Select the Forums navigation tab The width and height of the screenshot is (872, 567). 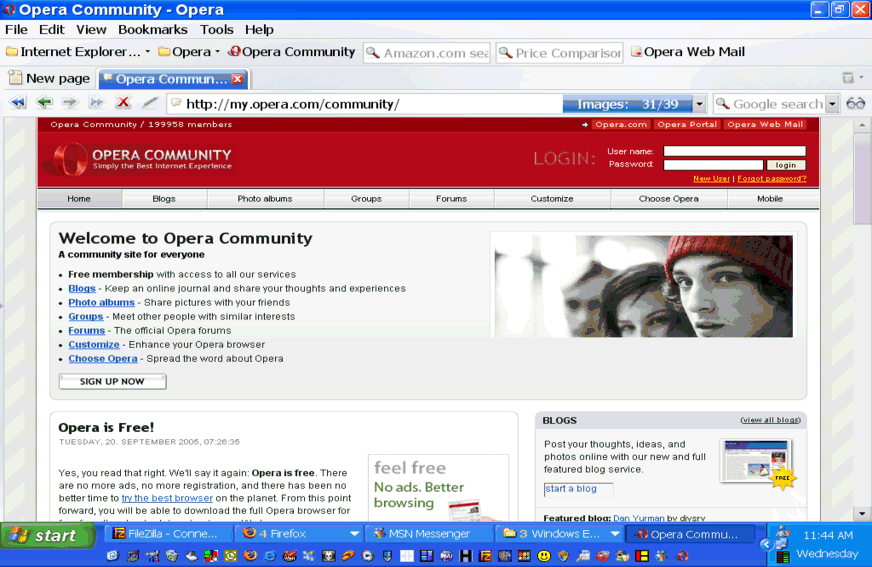[x=452, y=198]
